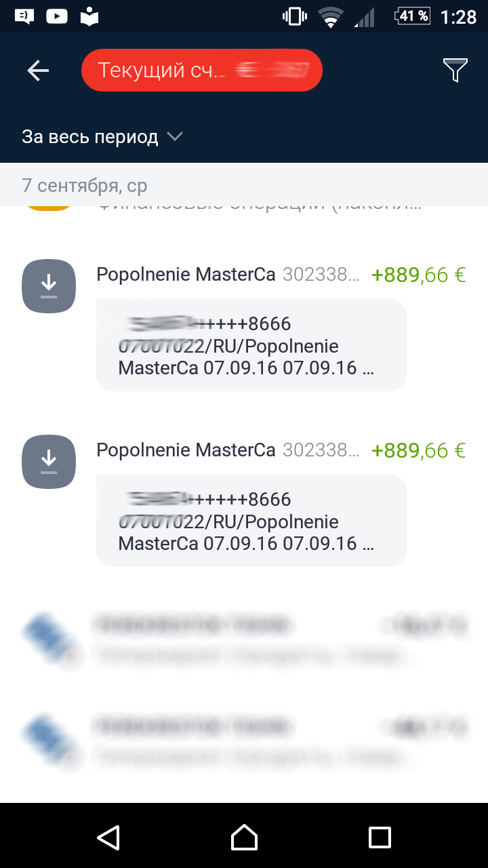Open first Popolnenie MasterCa transaction title
488x868 pixels.
coord(186,275)
